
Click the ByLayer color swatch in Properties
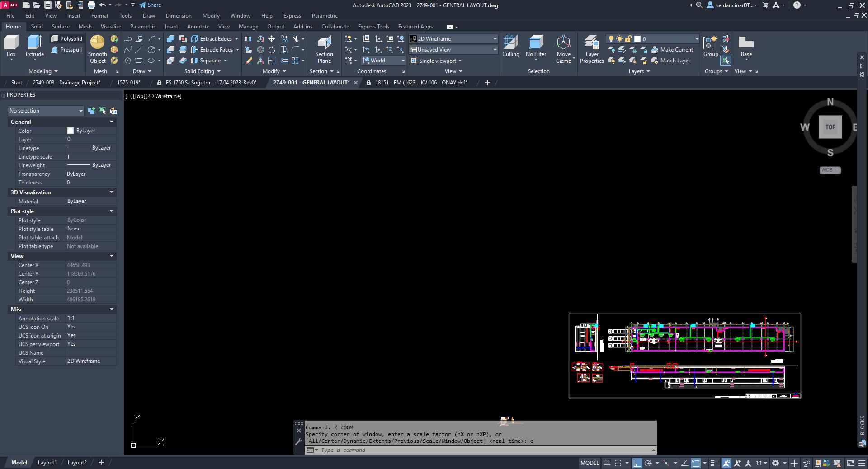coord(71,131)
